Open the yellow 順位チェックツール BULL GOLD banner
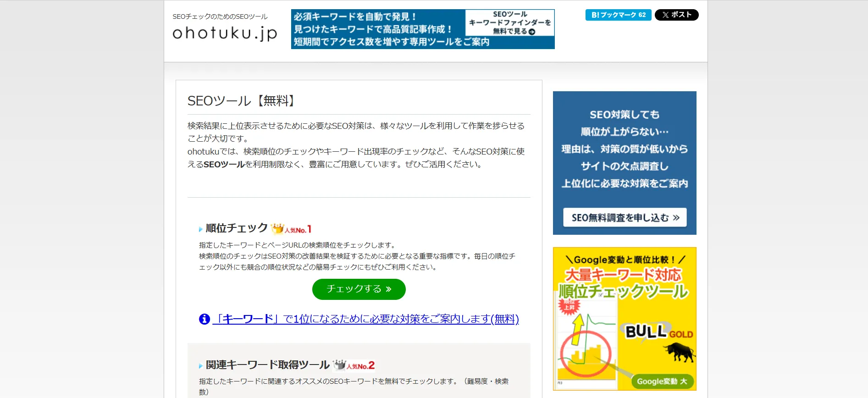This screenshot has width=868, height=398. pyautogui.click(x=625, y=319)
